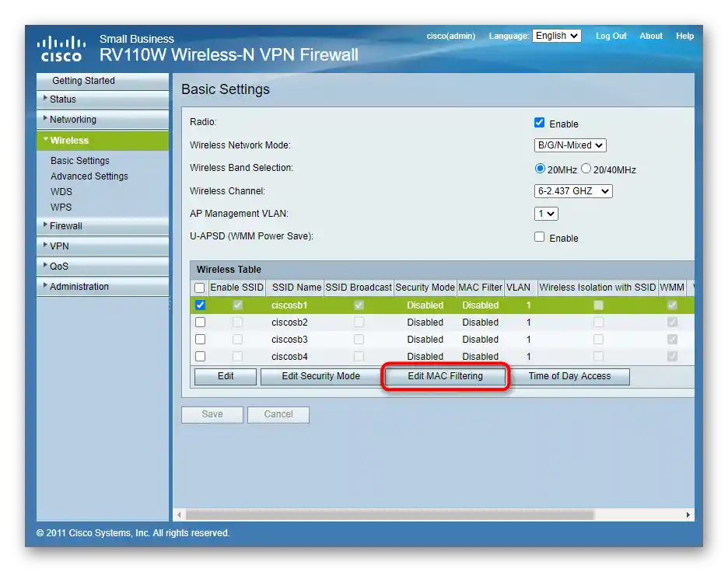Click SSID name ciscosb1 cell
The height and width of the screenshot is (572, 728).
point(289,305)
